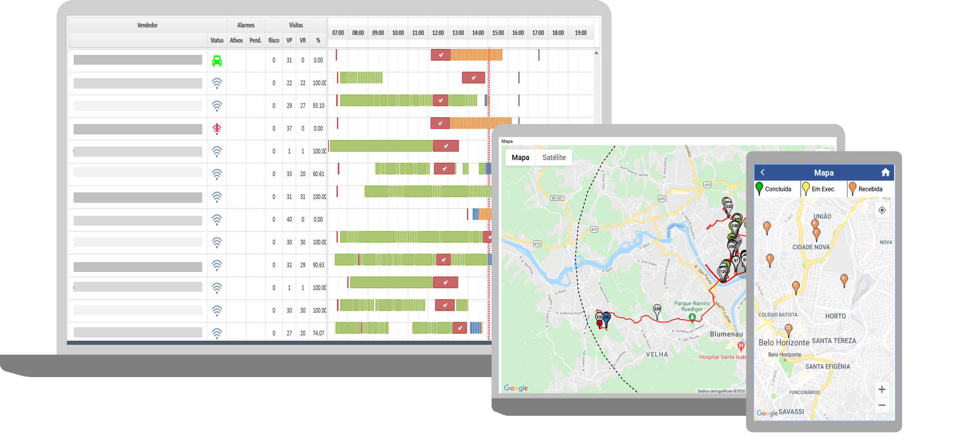This screenshot has width=980, height=445.
Task: Zoom in with the plus map button
Action: click(882, 389)
